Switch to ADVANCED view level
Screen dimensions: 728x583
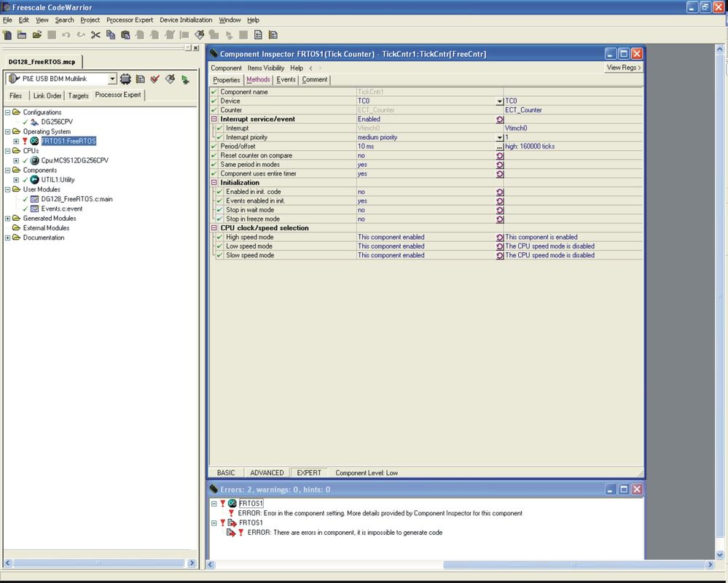(267, 472)
